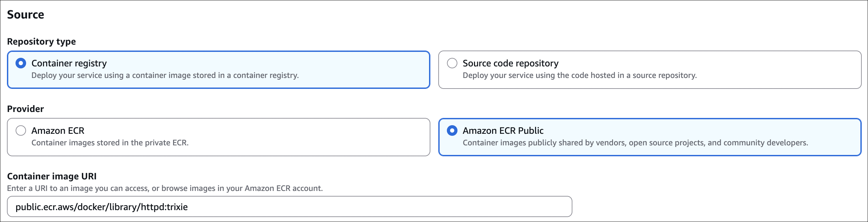This screenshot has width=868, height=222.
Task: Click the 'Amazon ECR Public' provider title
Action: point(503,130)
